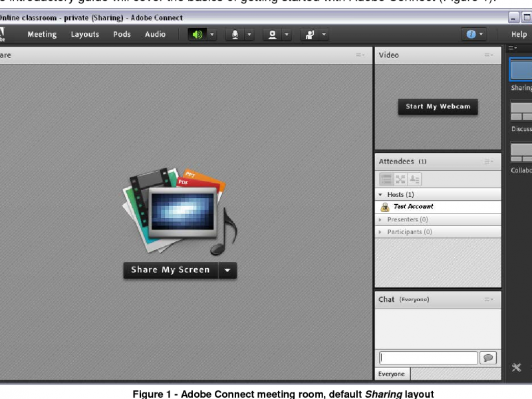Open webcam options dropdown arrow
The width and height of the screenshot is (532, 399).
point(287,35)
